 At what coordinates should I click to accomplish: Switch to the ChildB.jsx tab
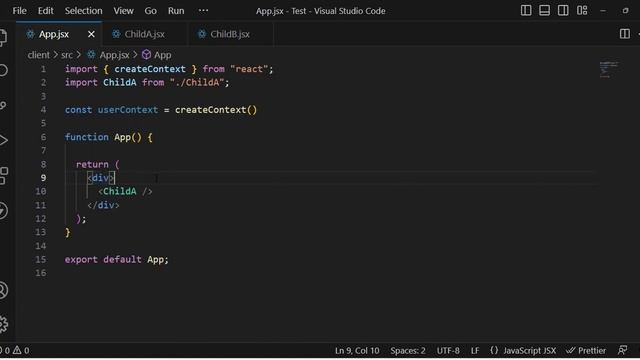coord(230,34)
